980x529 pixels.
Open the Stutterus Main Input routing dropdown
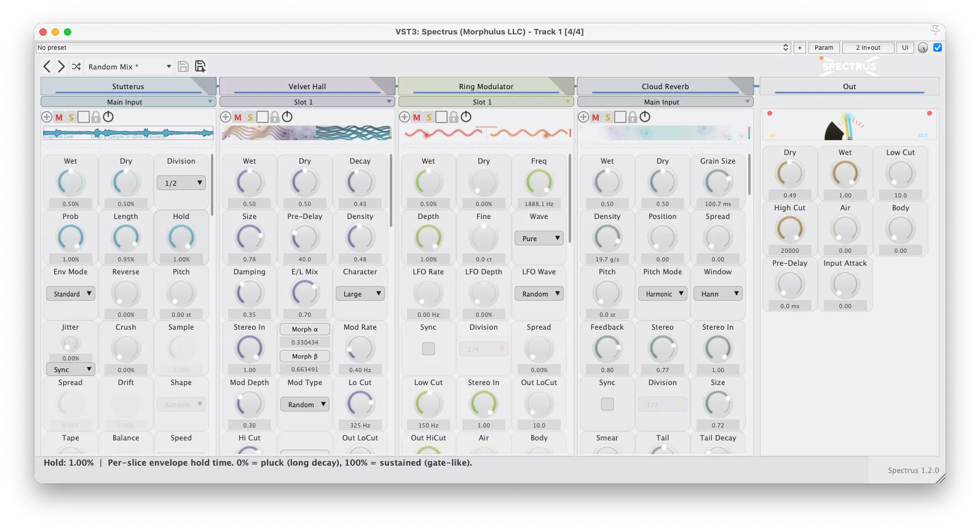click(128, 102)
